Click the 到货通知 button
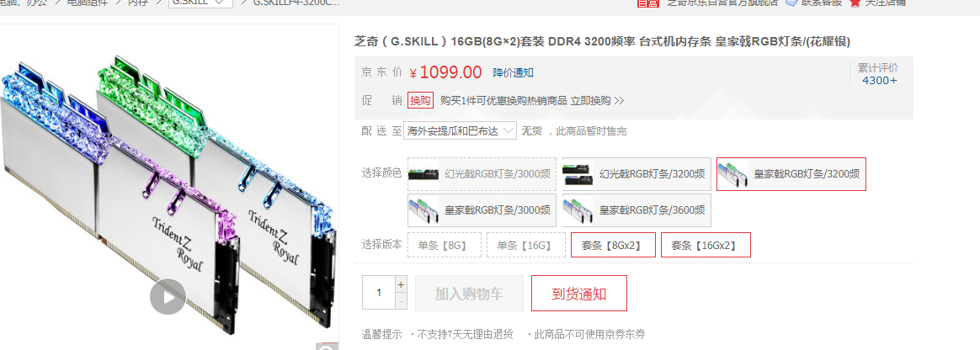This screenshot has width=980, height=350. [578, 293]
